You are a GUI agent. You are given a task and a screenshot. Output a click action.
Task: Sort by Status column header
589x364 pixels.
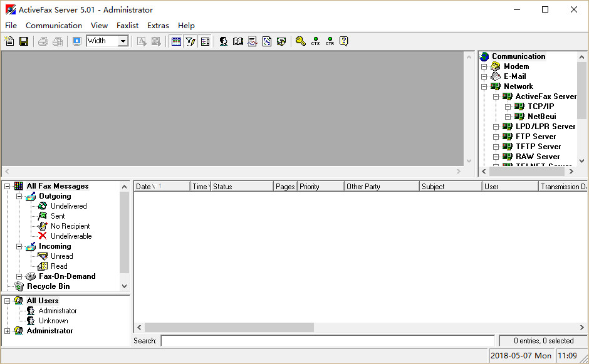241,187
